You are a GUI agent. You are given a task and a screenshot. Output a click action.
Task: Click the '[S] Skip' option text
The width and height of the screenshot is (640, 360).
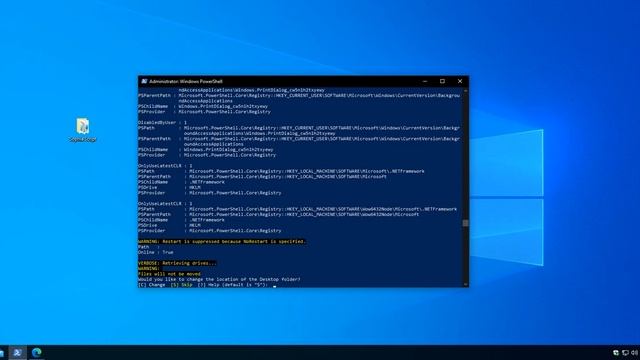[181, 284]
